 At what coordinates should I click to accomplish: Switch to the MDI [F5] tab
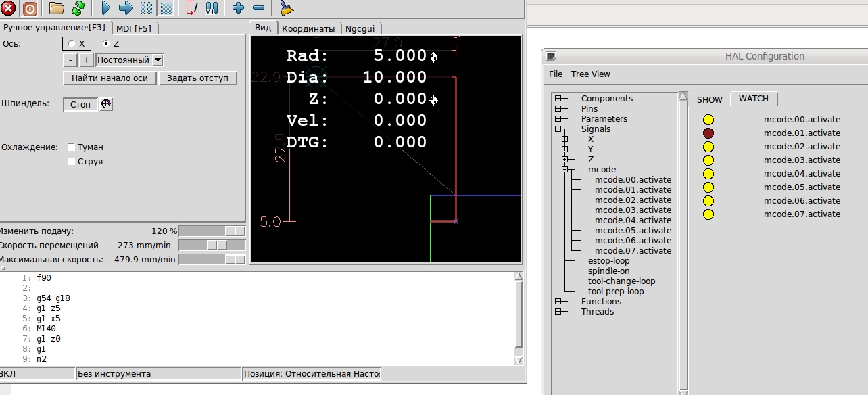pyautogui.click(x=134, y=28)
